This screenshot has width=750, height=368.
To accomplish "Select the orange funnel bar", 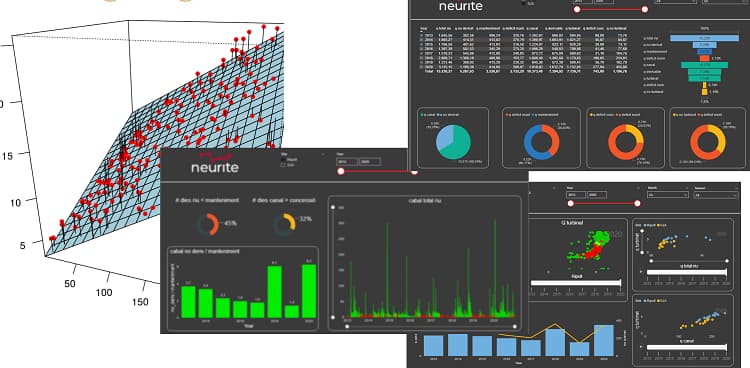I will 704,58.
